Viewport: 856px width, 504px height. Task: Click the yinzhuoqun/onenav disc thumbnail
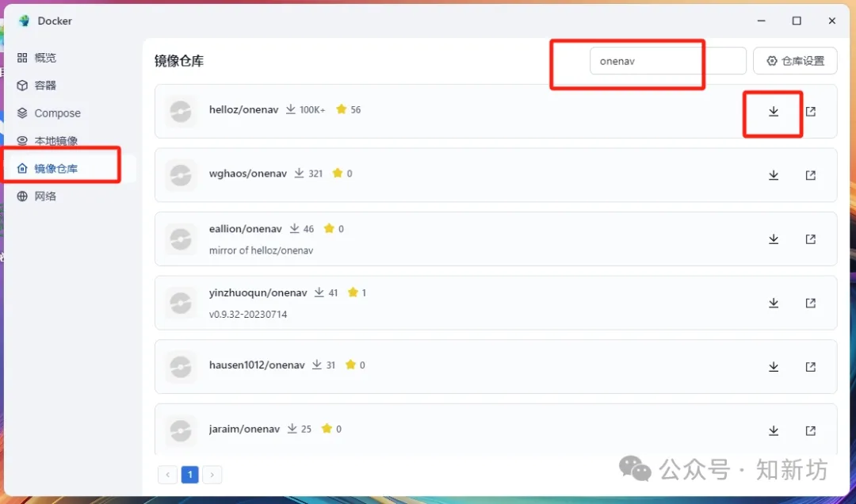(x=181, y=303)
